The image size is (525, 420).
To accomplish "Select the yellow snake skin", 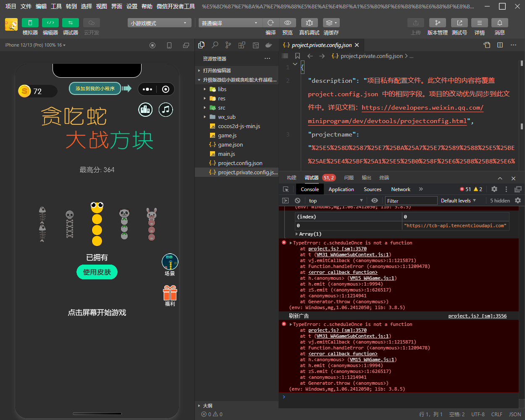I will click(97, 224).
